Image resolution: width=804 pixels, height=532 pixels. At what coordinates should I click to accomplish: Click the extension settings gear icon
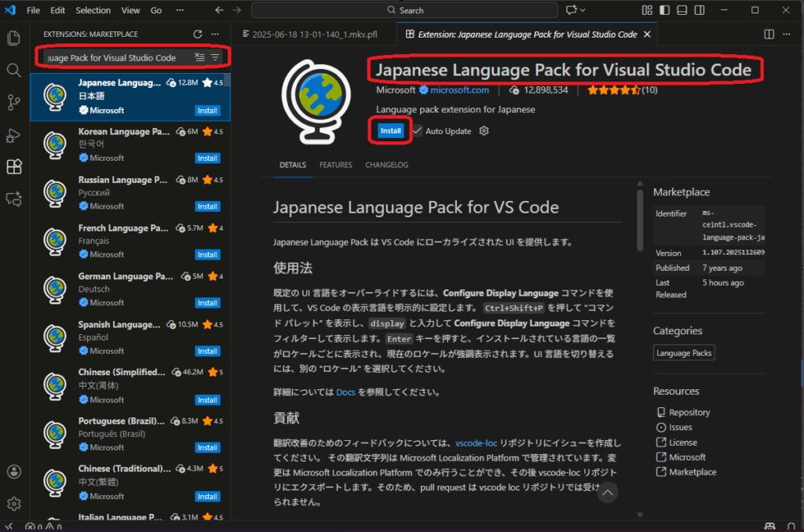click(x=484, y=131)
